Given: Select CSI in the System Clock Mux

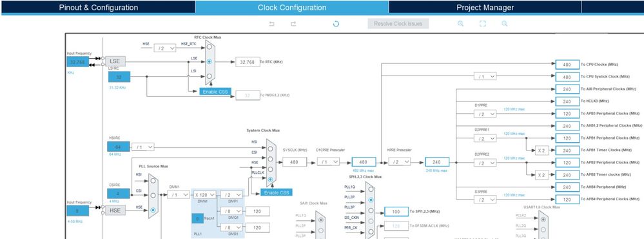Looking at the screenshot, I should [x=270, y=159].
